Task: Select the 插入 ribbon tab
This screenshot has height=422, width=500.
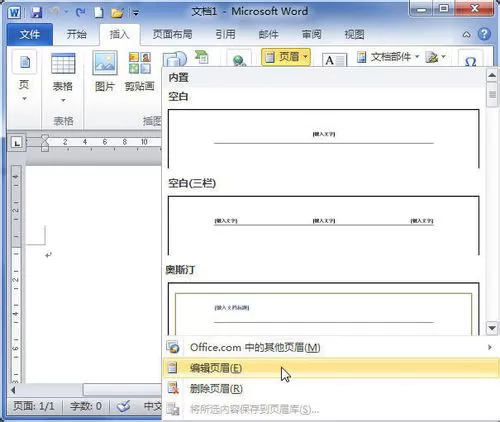Action: [119, 34]
